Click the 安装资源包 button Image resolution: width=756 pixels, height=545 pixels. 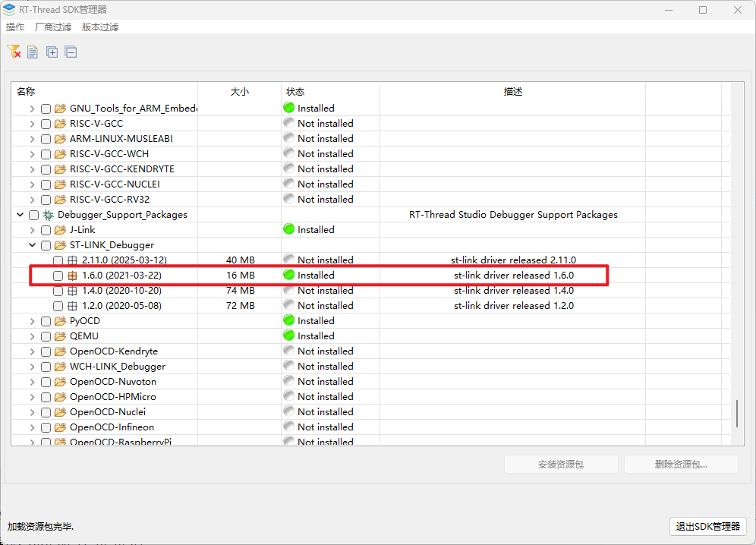click(x=561, y=464)
